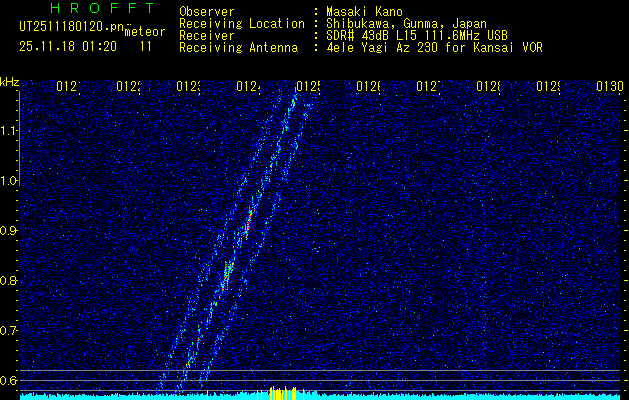
Task: Select the location Shibukawa, Gunma, Japan
Action: pyautogui.click(x=406, y=24)
